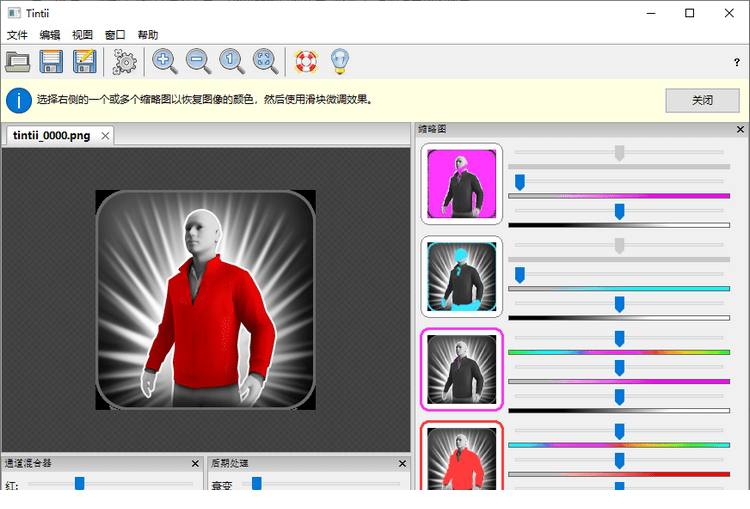Viewport: 750px width, 509px height.
Task: Click the 关闭 button in info bar
Action: tap(702, 100)
